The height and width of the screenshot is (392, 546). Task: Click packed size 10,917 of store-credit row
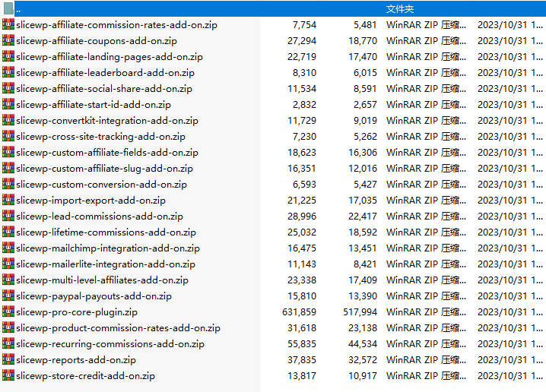(x=363, y=376)
